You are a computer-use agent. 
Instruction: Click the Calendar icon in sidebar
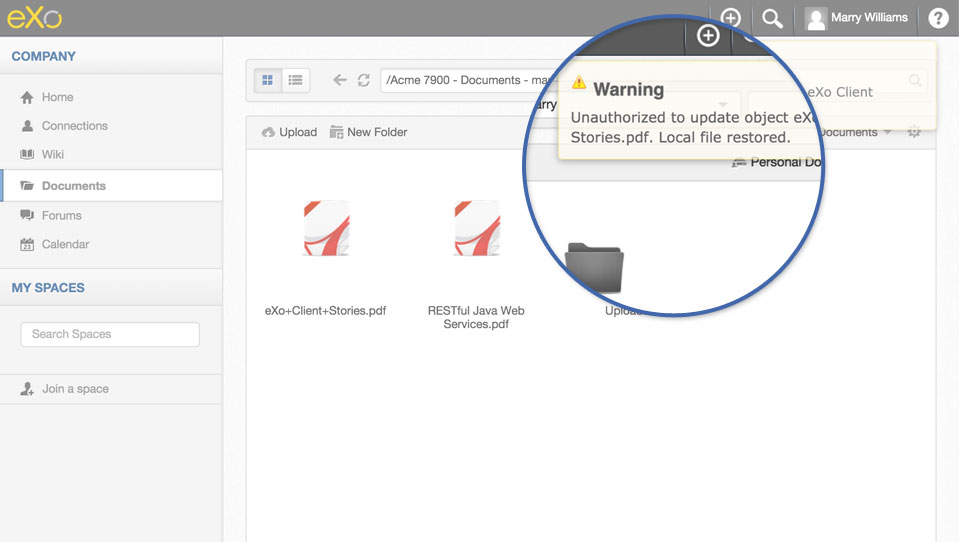[27, 244]
